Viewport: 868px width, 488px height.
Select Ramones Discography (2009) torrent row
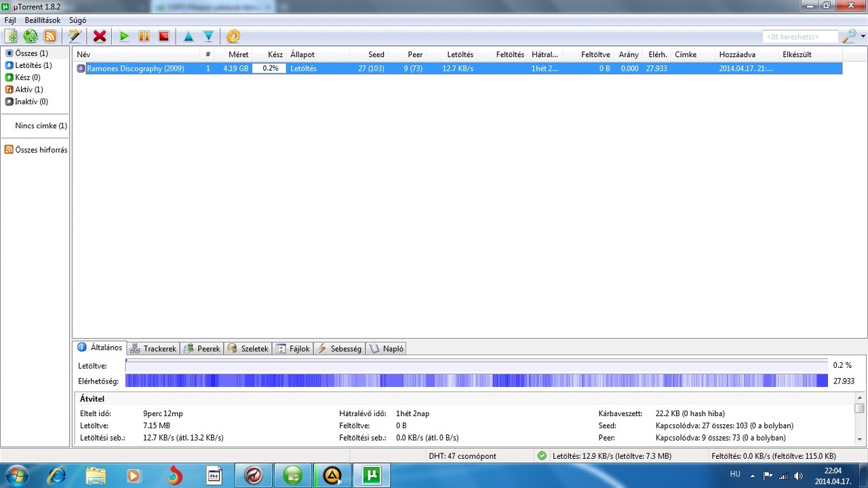click(x=457, y=69)
